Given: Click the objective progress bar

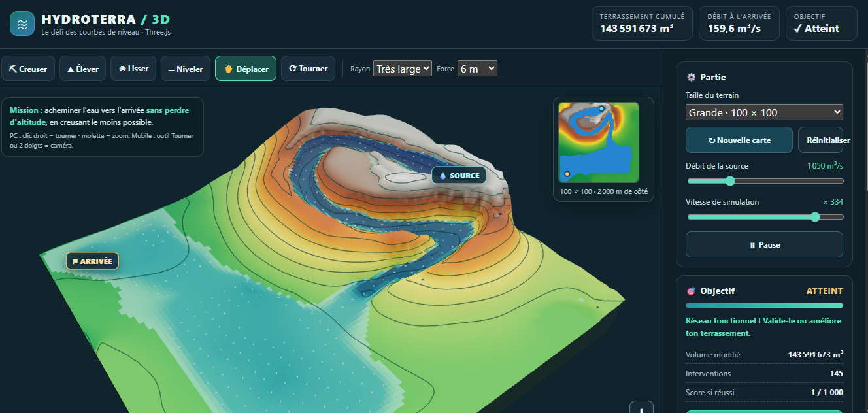Looking at the screenshot, I should pos(764,305).
